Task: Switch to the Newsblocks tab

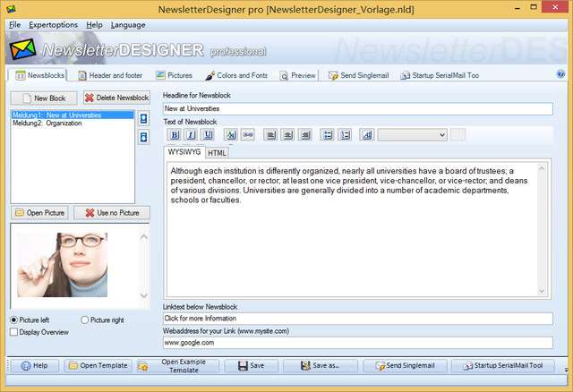Action: tap(39, 75)
